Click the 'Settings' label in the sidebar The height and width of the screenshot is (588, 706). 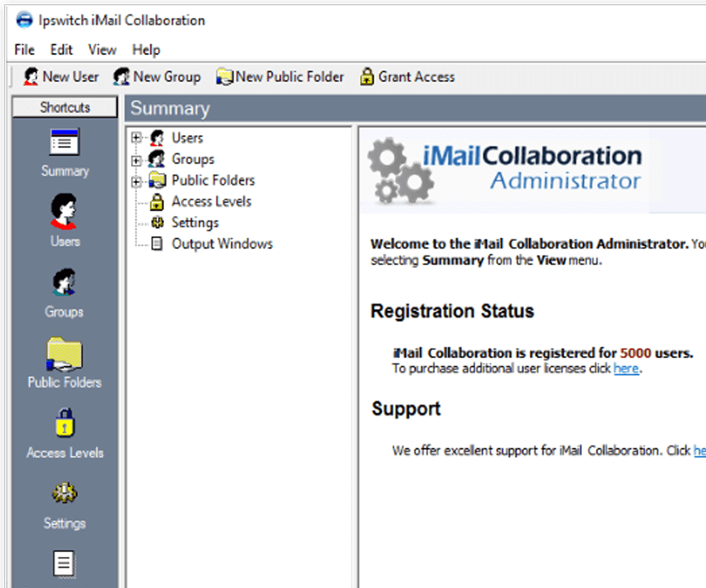coord(65,524)
